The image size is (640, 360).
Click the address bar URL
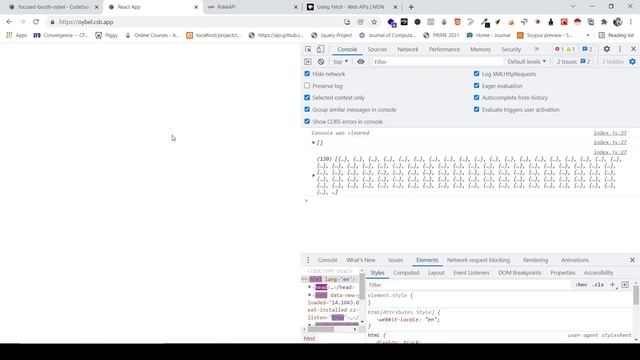86,22
